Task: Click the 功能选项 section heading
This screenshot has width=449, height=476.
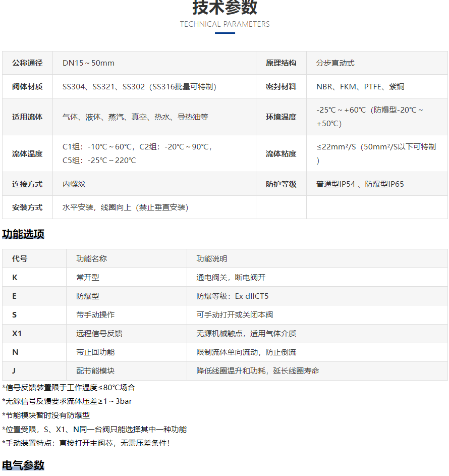Action: pos(23,234)
